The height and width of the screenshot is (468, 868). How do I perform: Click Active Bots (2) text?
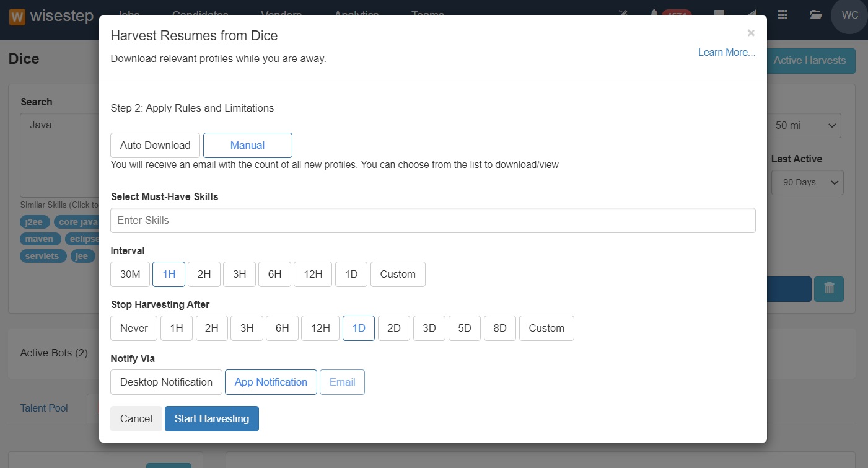pyautogui.click(x=54, y=353)
